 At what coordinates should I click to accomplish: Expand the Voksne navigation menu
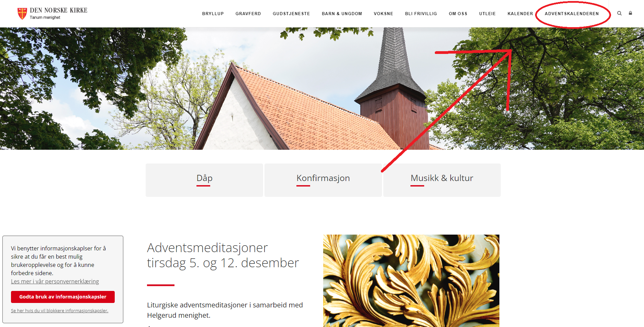pos(383,14)
